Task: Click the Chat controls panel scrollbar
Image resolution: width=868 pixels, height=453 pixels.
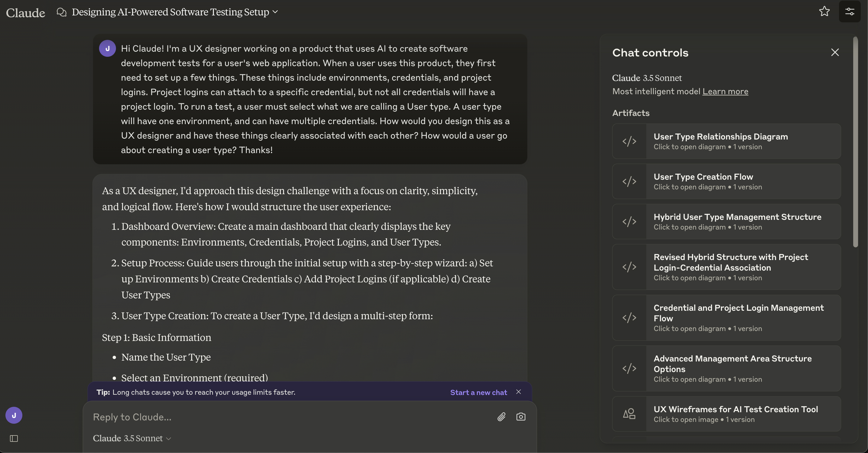Action: (x=855, y=142)
